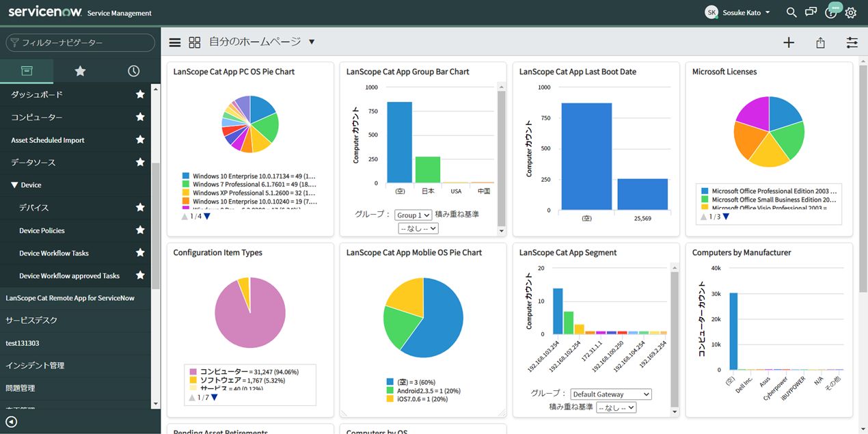
Task: Click the share icon on homepage toolbar
Action: (820, 42)
